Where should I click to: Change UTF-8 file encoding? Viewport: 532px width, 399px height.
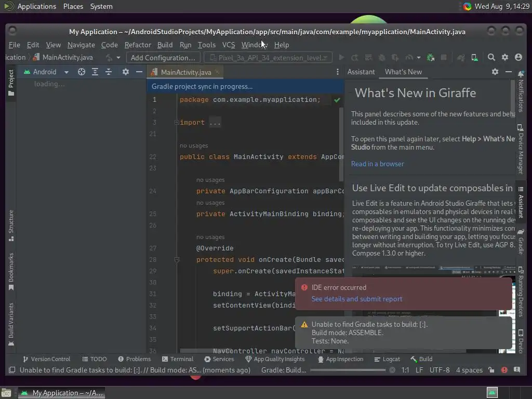(440, 370)
